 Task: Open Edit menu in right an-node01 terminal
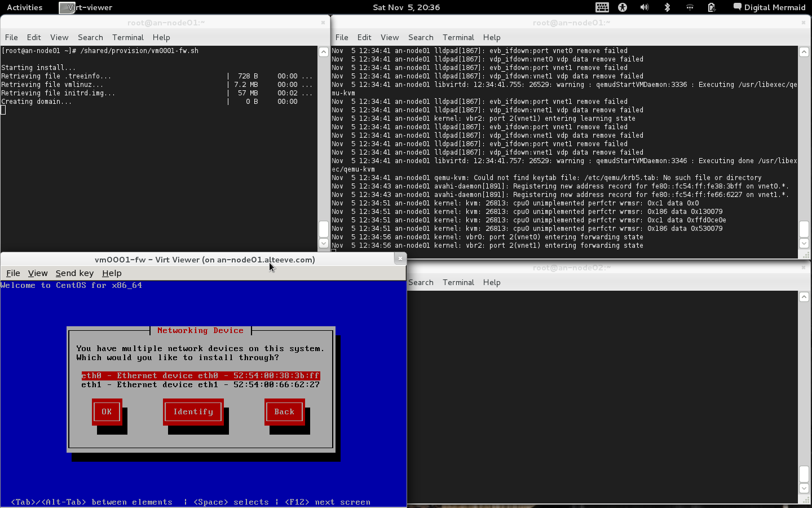tap(364, 37)
